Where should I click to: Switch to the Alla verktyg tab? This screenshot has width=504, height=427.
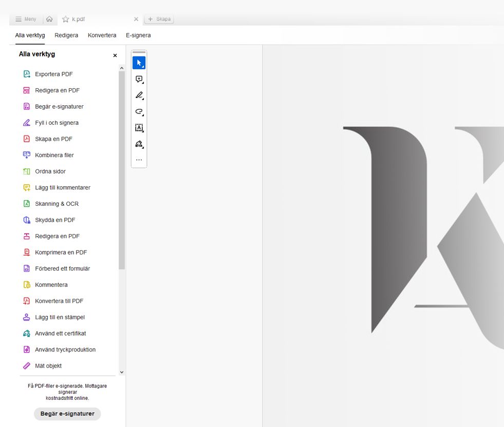tap(30, 35)
